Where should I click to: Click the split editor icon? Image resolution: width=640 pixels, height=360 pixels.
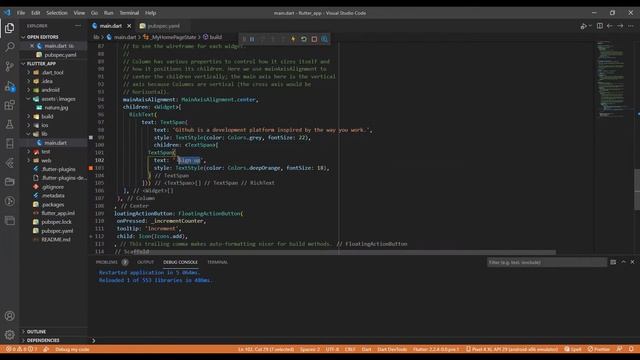tap(600, 26)
